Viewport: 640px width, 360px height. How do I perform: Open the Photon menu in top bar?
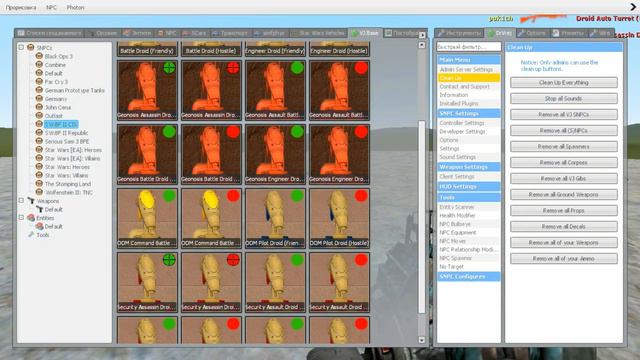pos(76,7)
